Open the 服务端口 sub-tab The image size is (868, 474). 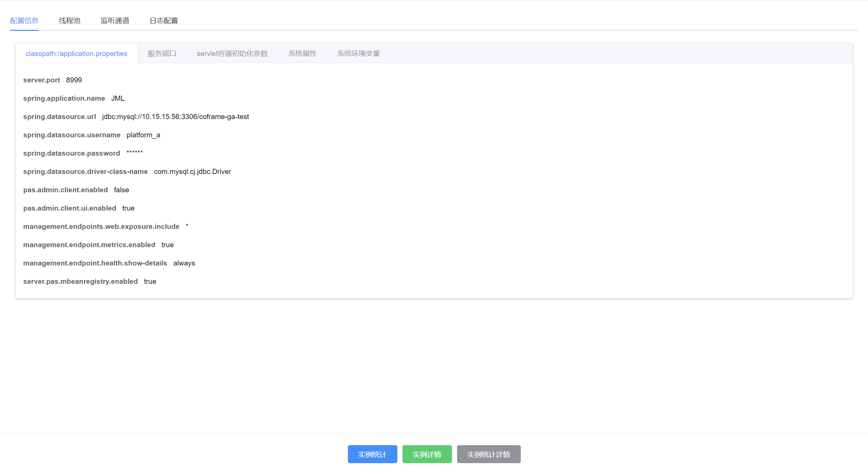[162, 54]
